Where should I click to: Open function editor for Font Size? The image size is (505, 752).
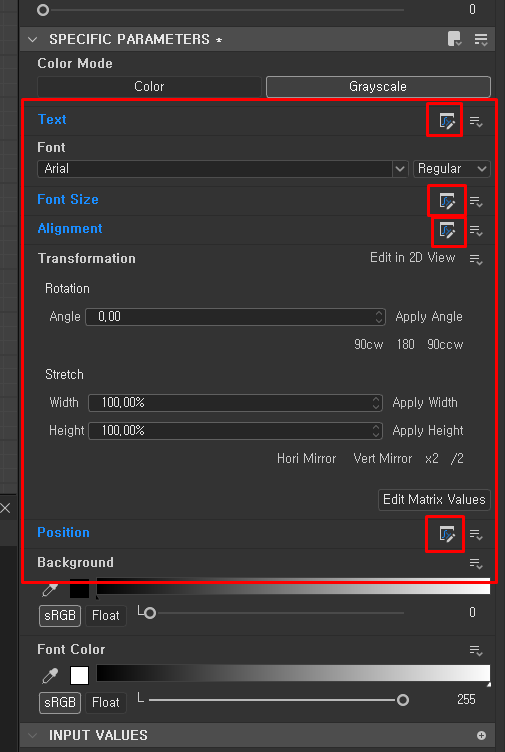pyautogui.click(x=446, y=201)
